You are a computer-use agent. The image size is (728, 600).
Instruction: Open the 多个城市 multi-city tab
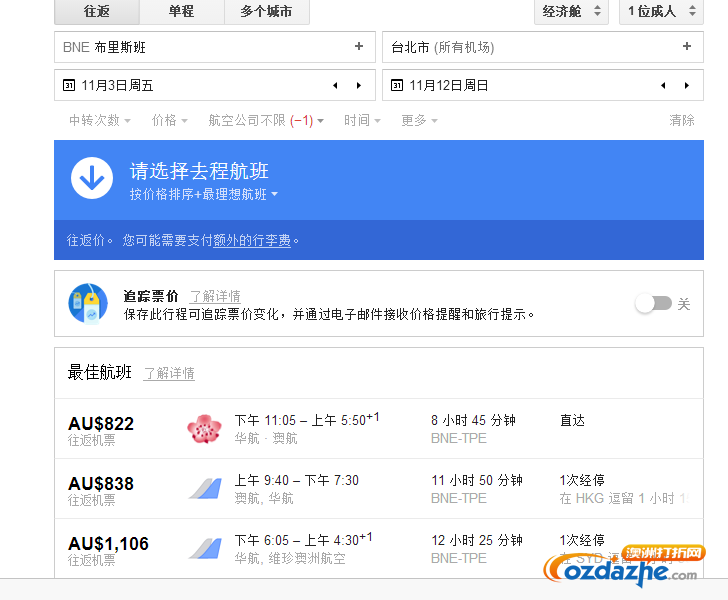pyautogui.click(x=266, y=11)
